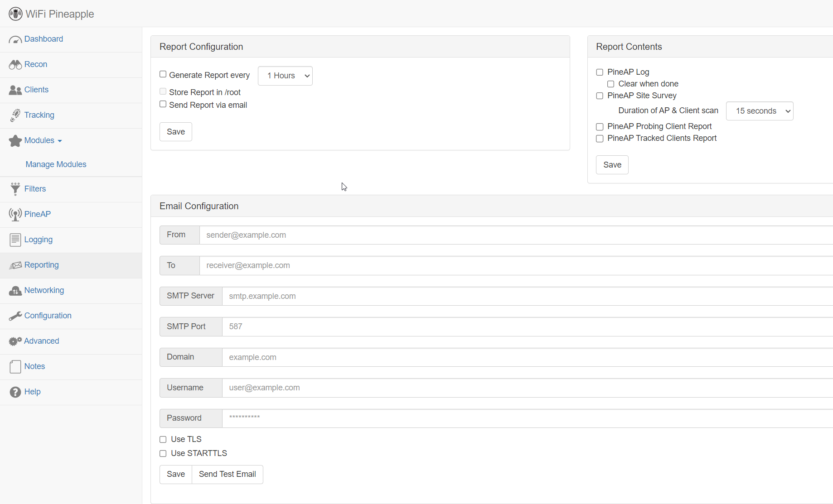Viewport: 833px width, 504px height.
Task: Open the Notes page
Action: point(34,366)
